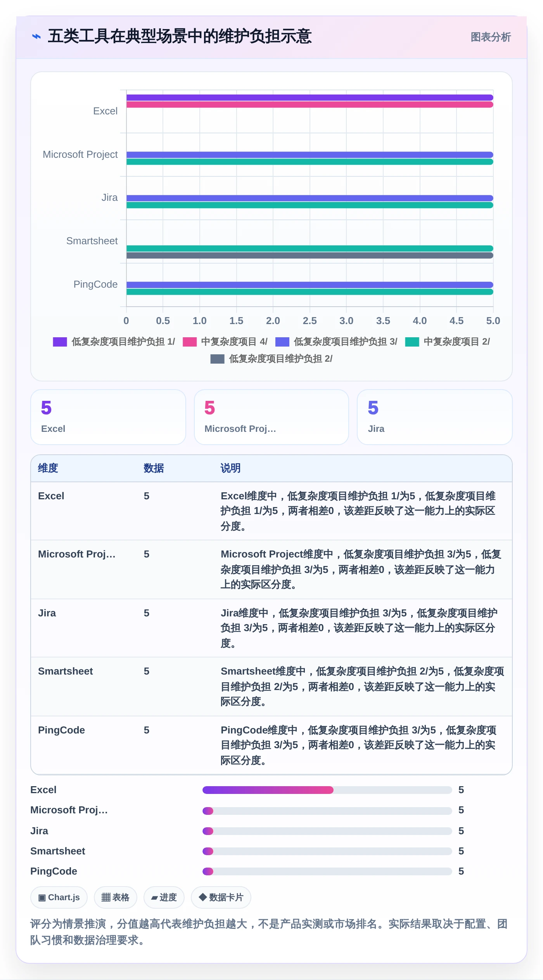This screenshot has height=980, width=543.
Task: Toggle the purple 低复杂度项目维护负担 1/ legend swatch
Action: (60, 342)
